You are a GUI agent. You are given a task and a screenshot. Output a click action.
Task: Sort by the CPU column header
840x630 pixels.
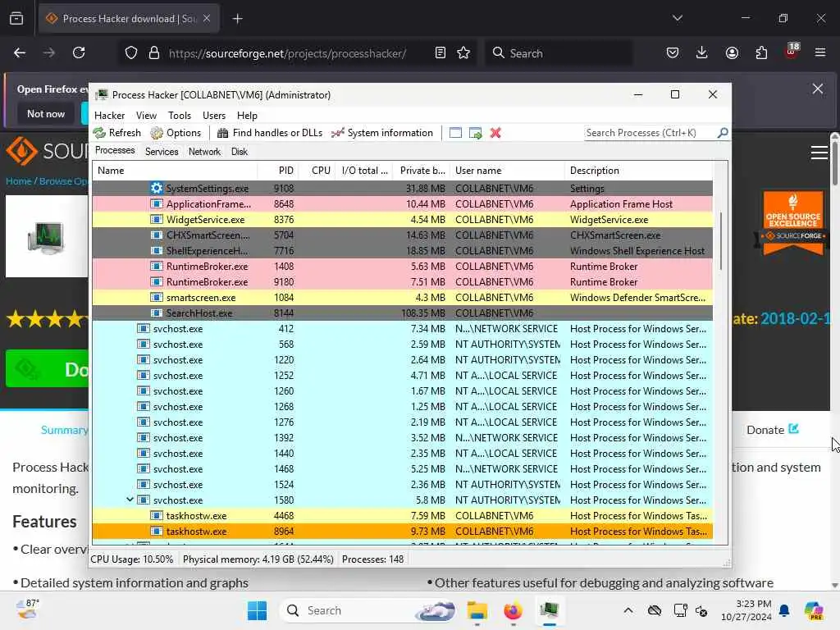(319, 171)
